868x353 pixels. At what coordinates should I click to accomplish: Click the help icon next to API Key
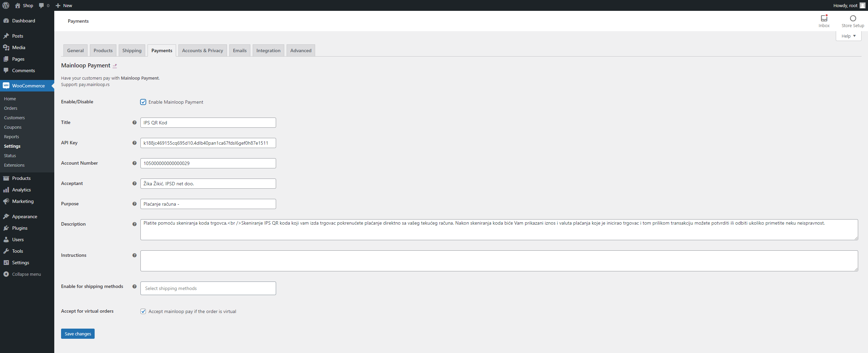[x=134, y=143]
